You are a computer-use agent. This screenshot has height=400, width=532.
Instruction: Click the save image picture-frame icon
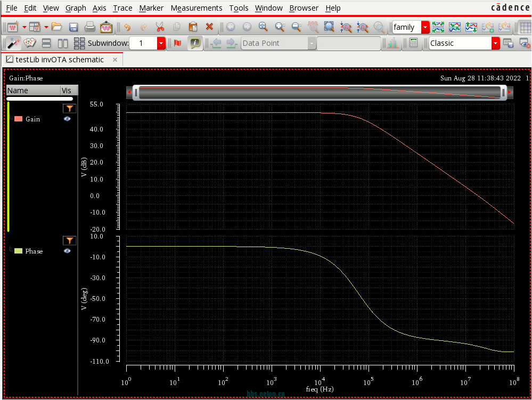(106, 27)
